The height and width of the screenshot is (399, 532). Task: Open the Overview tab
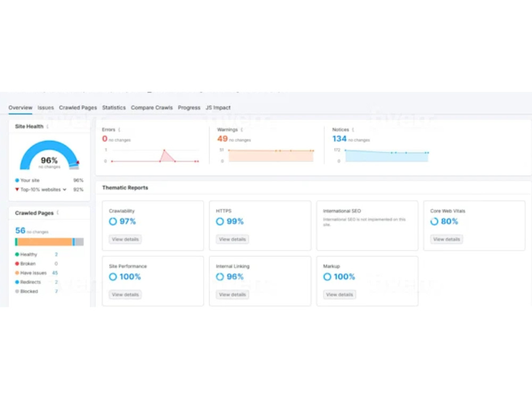point(20,107)
